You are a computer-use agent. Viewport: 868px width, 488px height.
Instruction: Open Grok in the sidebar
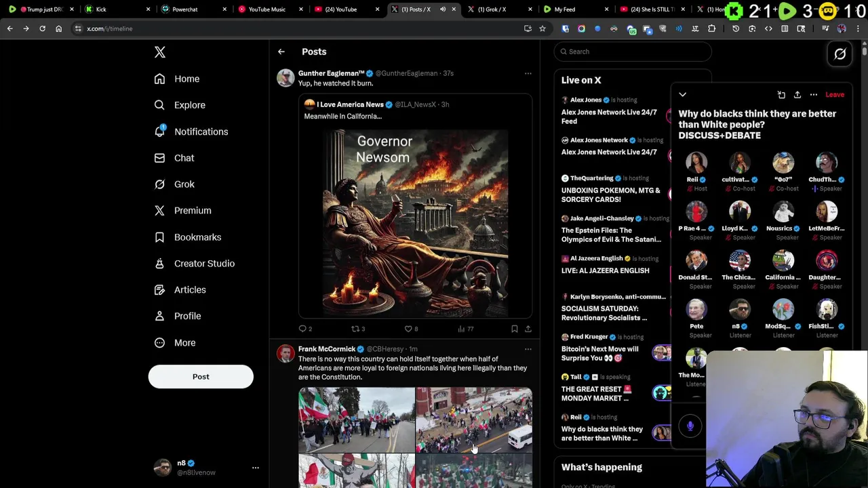pyautogui.click(x=174, y=184)
